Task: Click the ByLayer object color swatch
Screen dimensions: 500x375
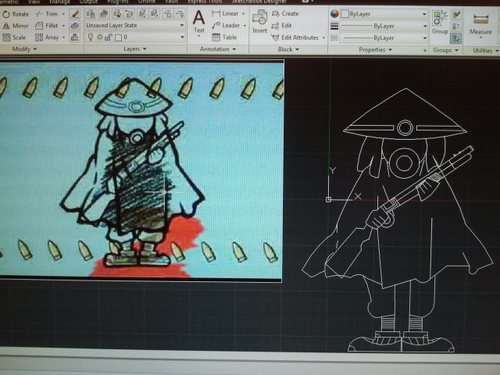Action: [x=345, y=14]
